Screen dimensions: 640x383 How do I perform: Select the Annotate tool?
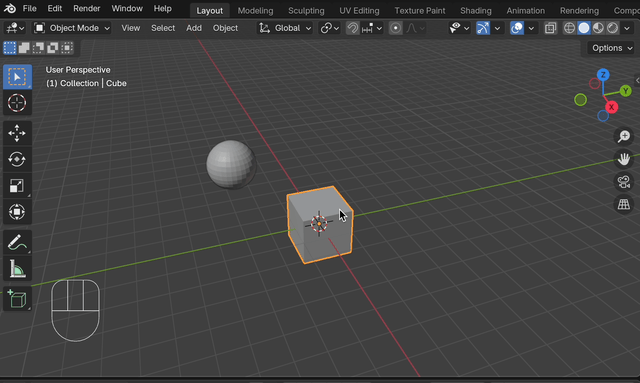(17, 242)
